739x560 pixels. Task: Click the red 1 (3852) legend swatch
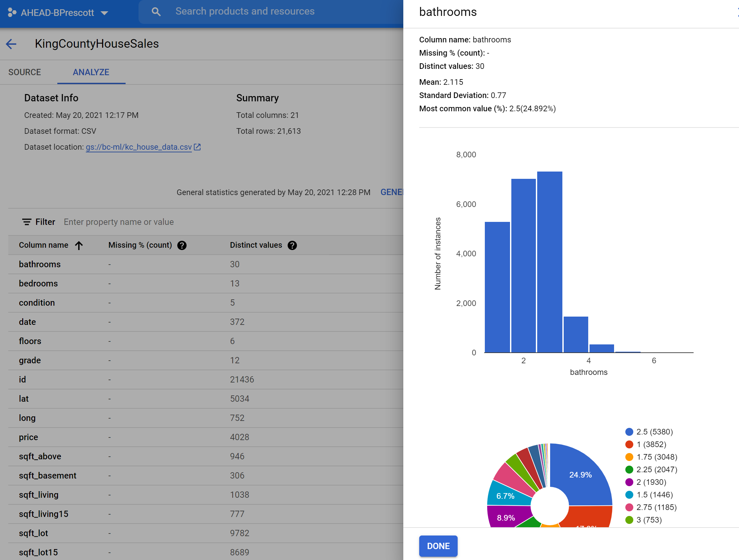click(x=629, y=444)
